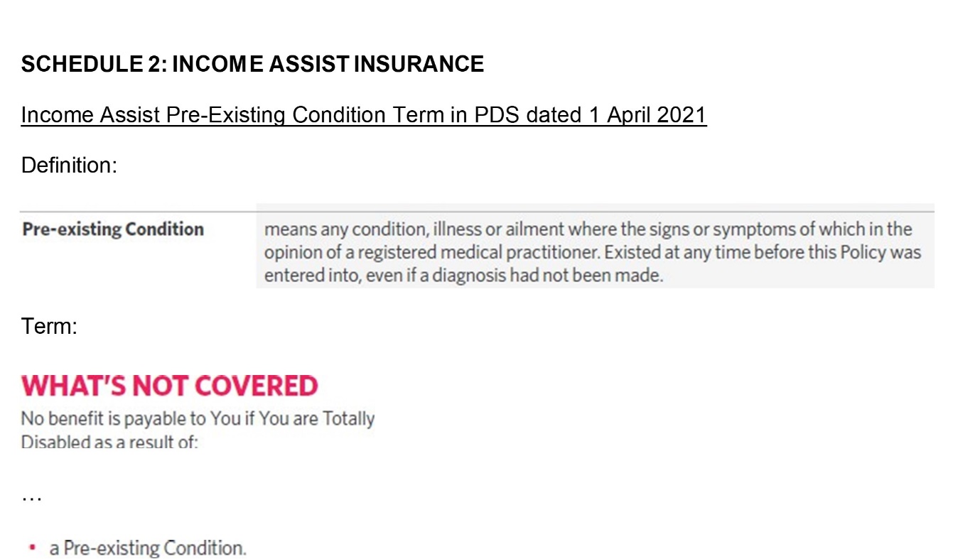Click the bullet text a Pre-existing Condition
Image resolution: width=980 pixels, height=559 pixels.
click(148, 548)
